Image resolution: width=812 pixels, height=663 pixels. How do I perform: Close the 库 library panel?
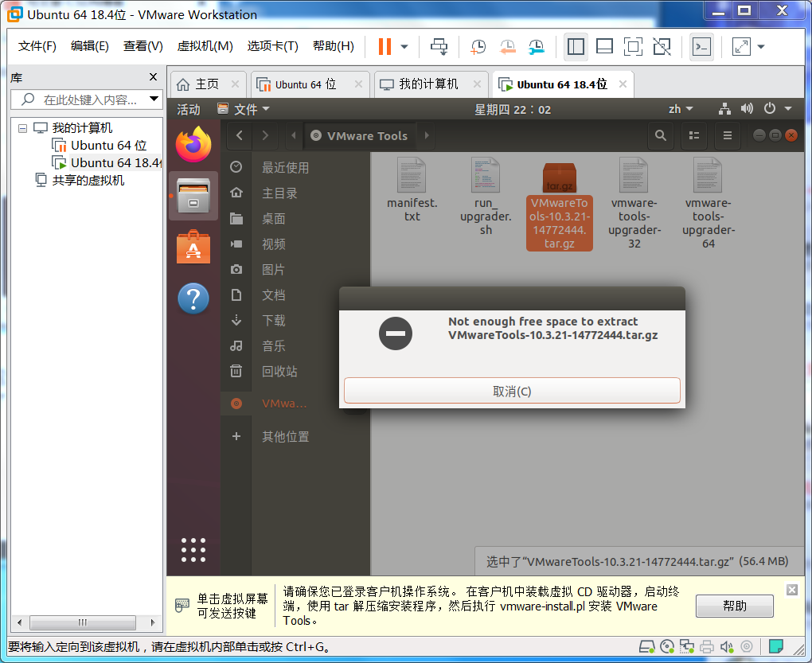click(154, 76)
